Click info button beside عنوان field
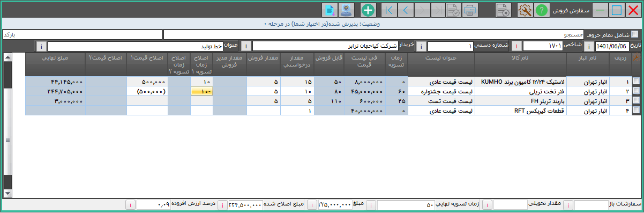The width and height of the screenshot is (644, 213). coord(42,46)
